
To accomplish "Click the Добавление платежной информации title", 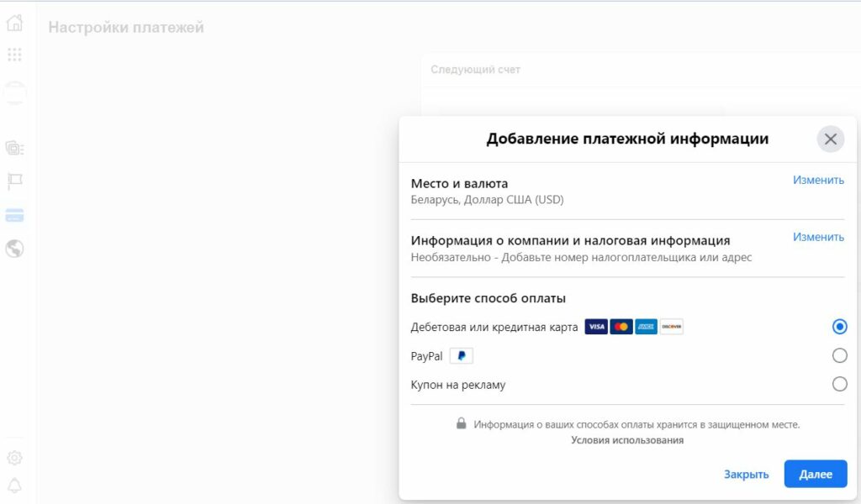I will tap(627, 139).
